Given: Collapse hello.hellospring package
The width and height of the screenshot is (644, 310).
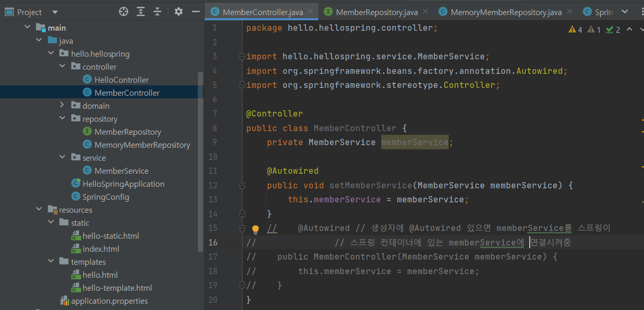Looking at the screenshot, I should [x=51, y=54].
